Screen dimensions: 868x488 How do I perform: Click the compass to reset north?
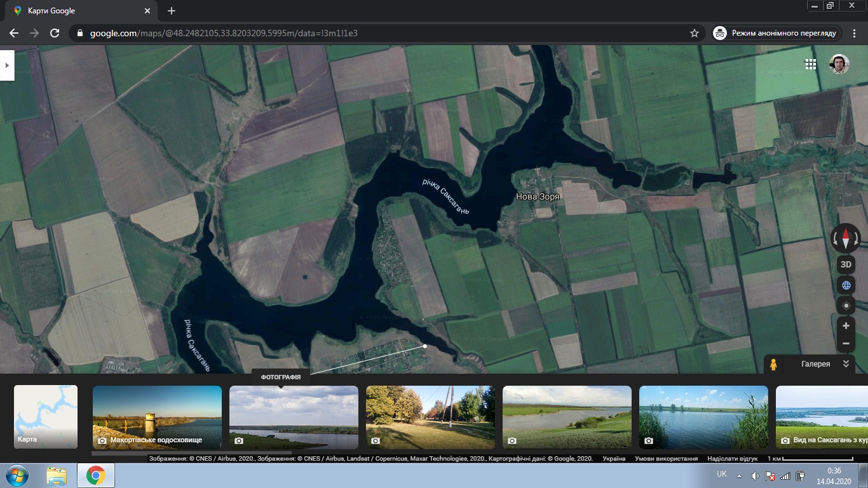846,239
